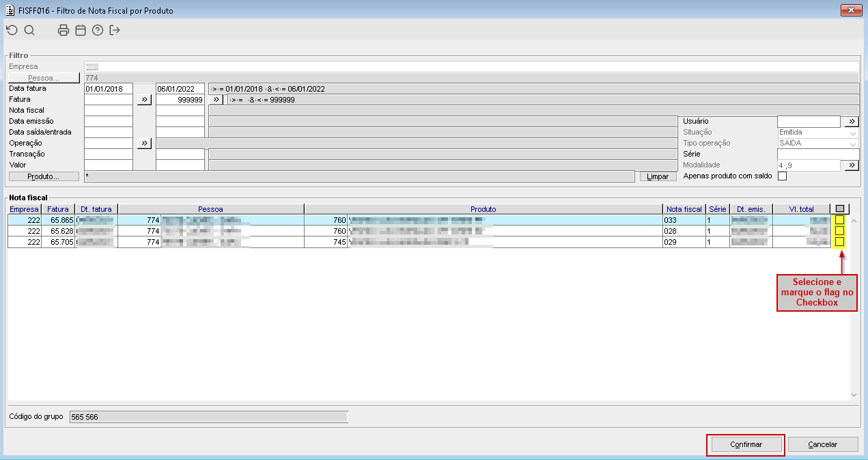Click the Fatura start input field
Screen dimensions: 868x460
tap(109, 99)
